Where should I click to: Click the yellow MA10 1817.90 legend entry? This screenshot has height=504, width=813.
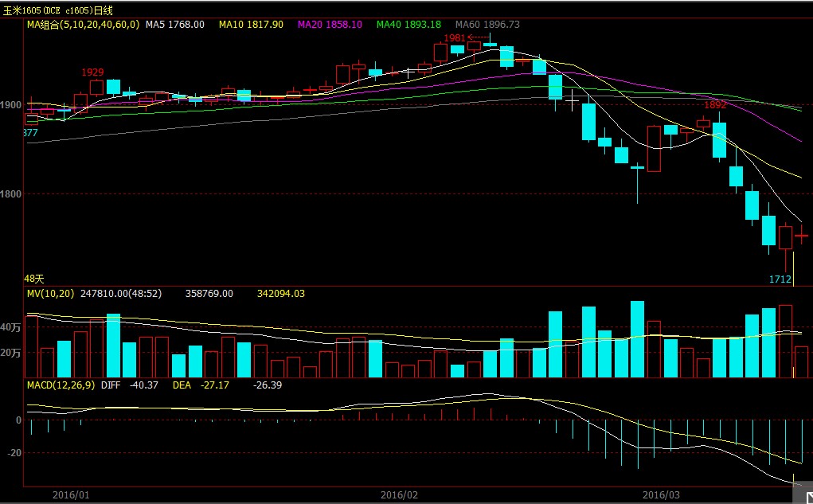(251, 25)
